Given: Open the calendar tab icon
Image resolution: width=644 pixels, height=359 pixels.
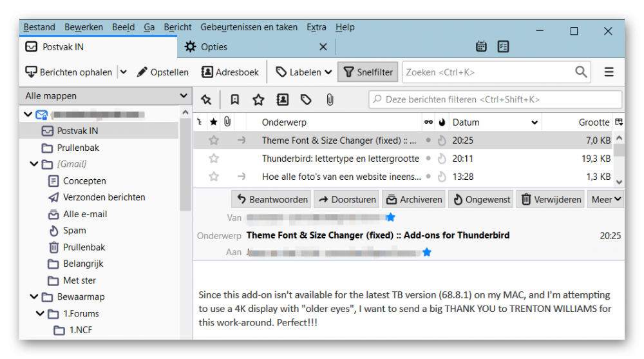Looking at the screenshot, I should [x=481, y=46].
